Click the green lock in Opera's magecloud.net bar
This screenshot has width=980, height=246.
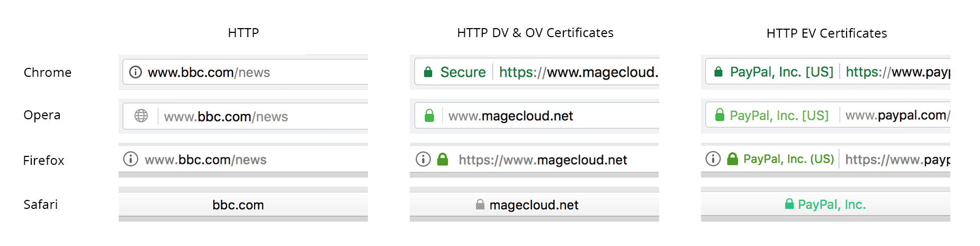click(x=429, y=116)
